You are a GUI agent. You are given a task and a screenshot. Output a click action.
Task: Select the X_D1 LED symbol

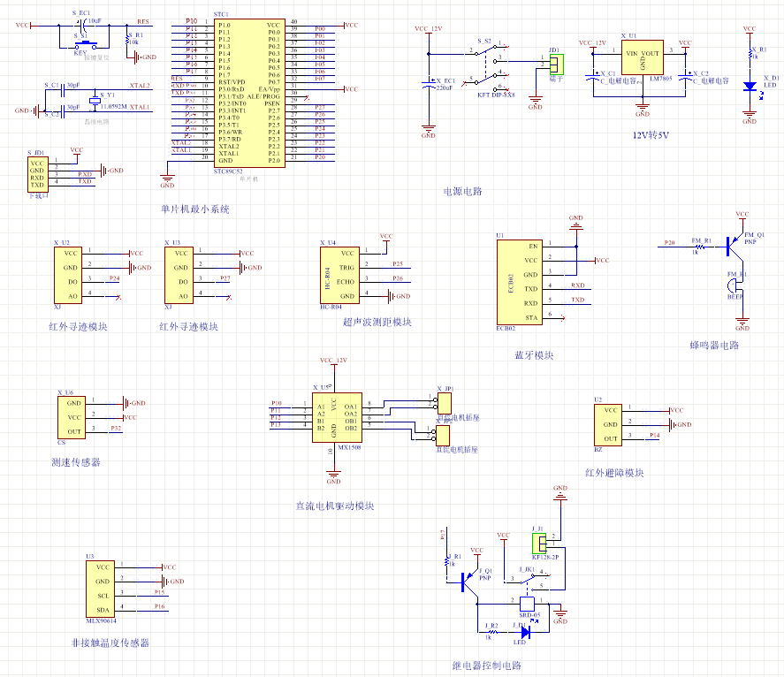pos(750,86)
